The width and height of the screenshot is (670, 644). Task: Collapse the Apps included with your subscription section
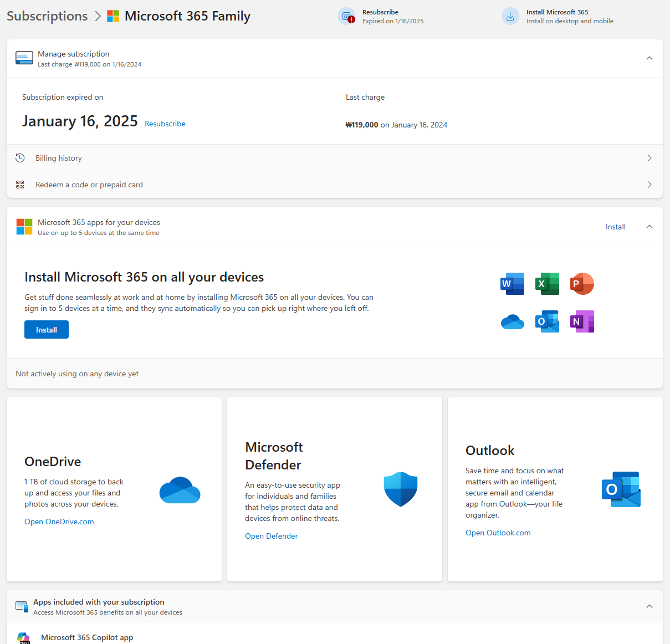click(x=649, y=606)
